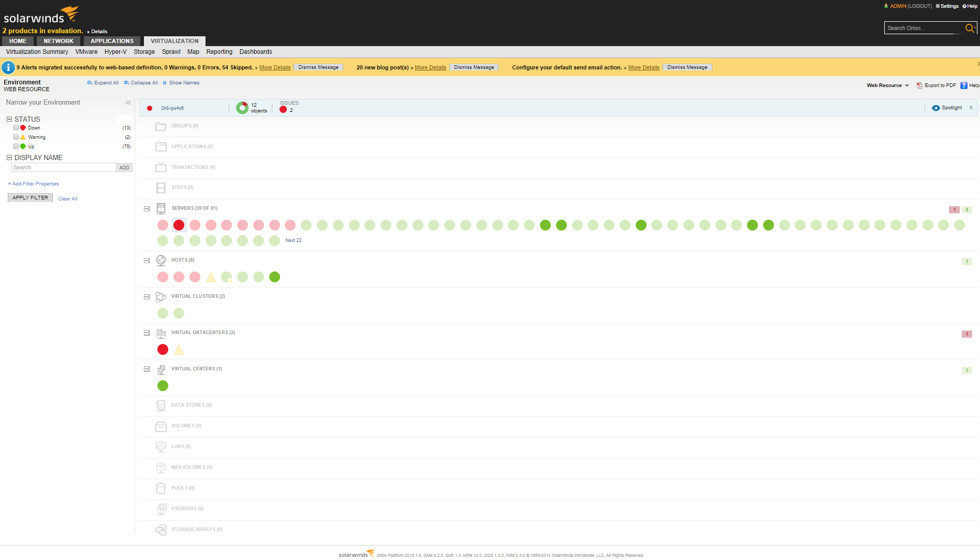Open the HOME tab

point(18,41)
